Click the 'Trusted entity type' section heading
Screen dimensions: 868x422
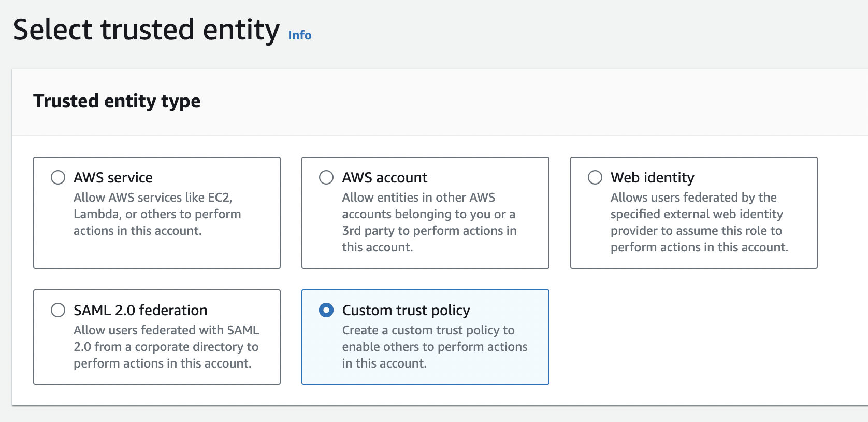pos(117,101)
